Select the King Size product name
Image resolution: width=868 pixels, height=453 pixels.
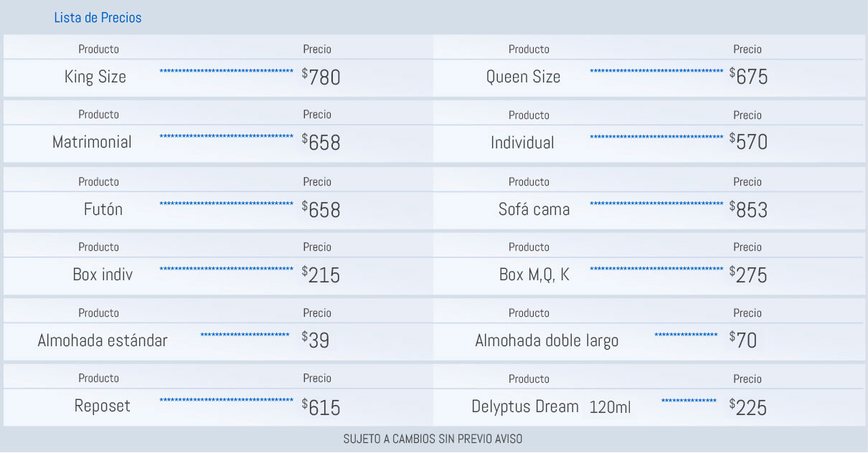click(95, 77)
